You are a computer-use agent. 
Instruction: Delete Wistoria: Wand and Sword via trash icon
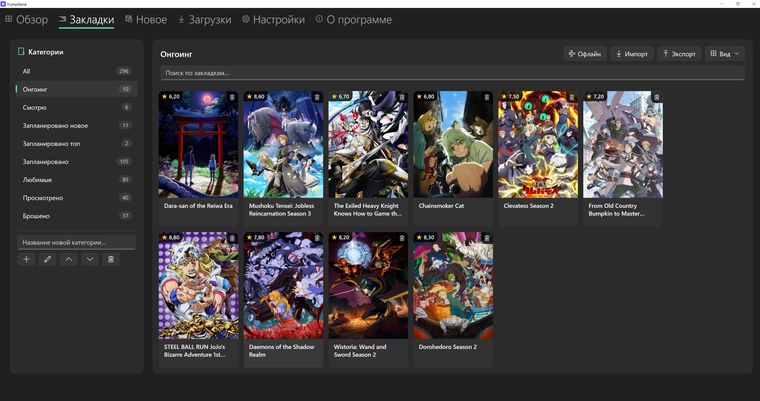coord(402,238)
